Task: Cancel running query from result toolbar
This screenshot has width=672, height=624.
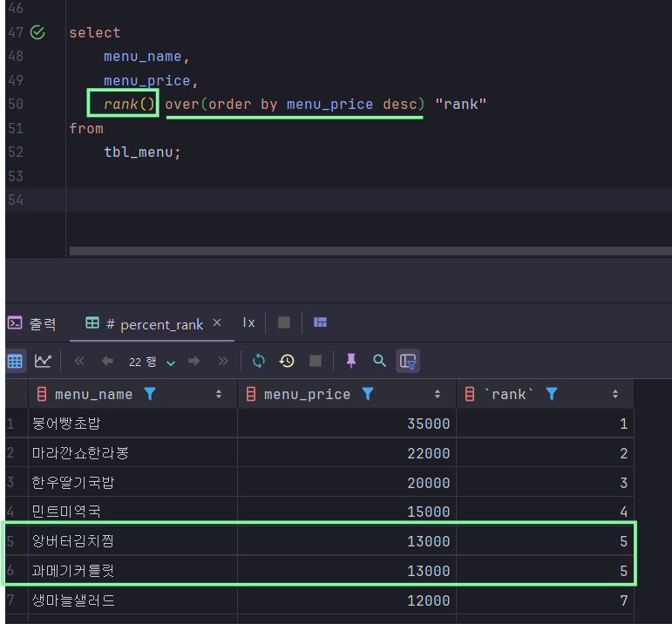Action: 316,361
